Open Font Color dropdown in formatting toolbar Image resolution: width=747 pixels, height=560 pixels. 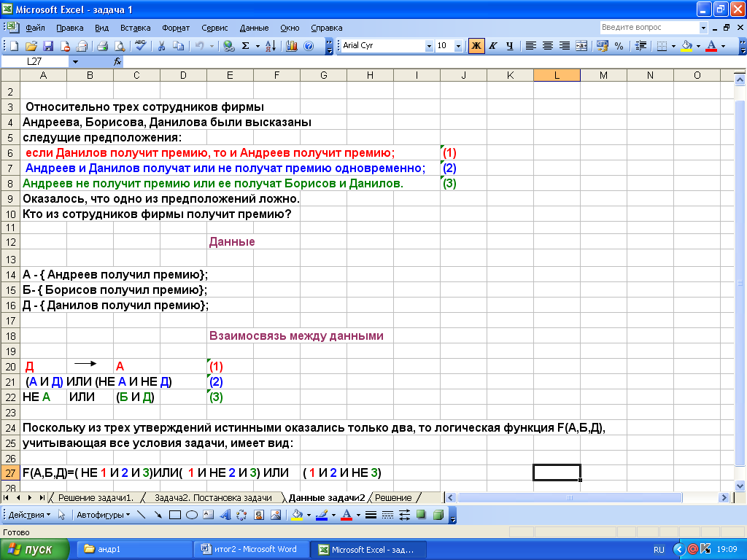723,46
